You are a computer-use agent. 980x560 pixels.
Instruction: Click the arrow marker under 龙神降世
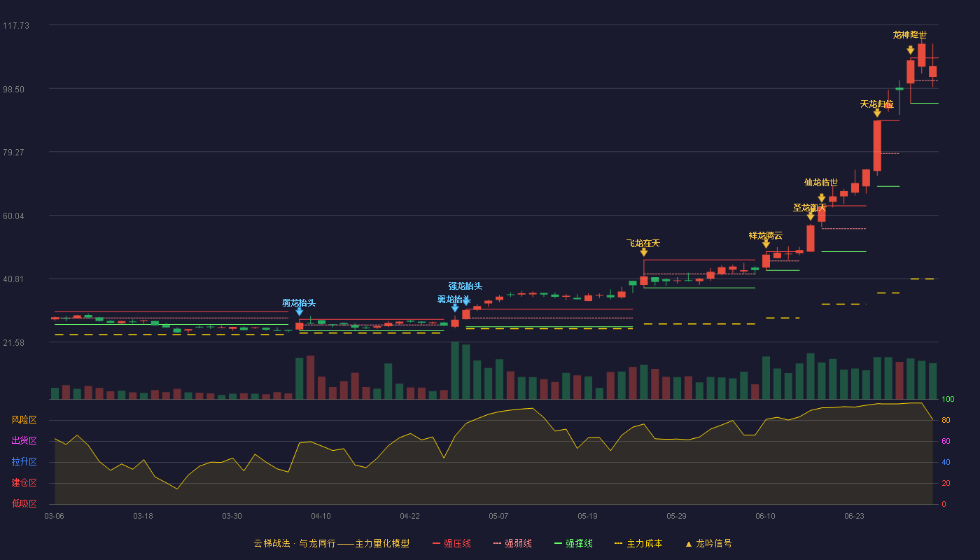(x=911, y=50)
